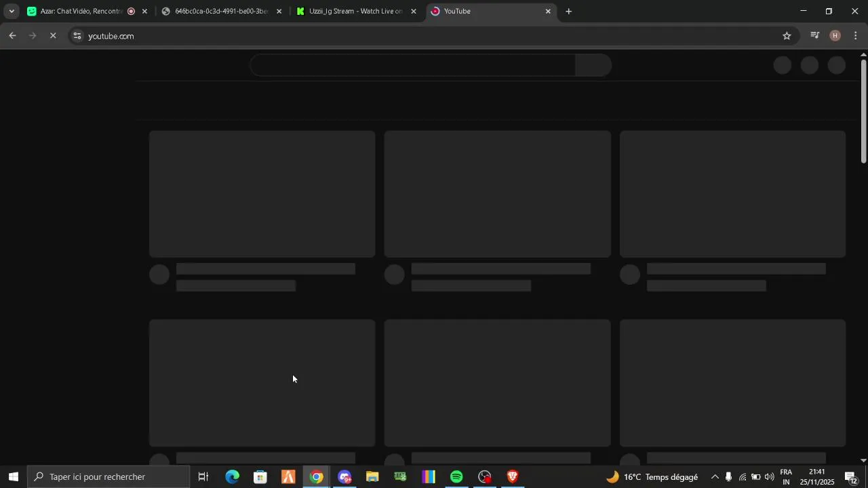Select the Google Chrome taskbar icon

[317, 477]
